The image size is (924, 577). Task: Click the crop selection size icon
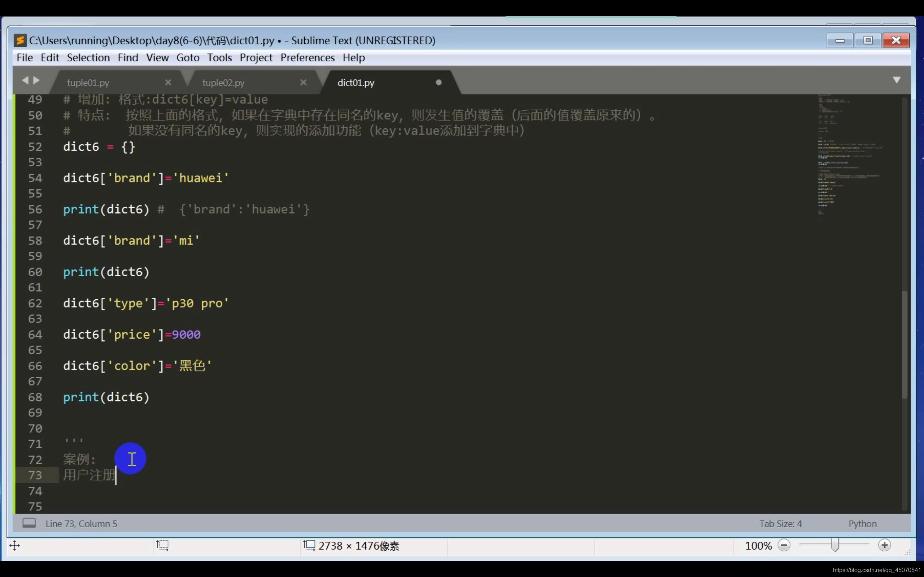coord(162,545)
